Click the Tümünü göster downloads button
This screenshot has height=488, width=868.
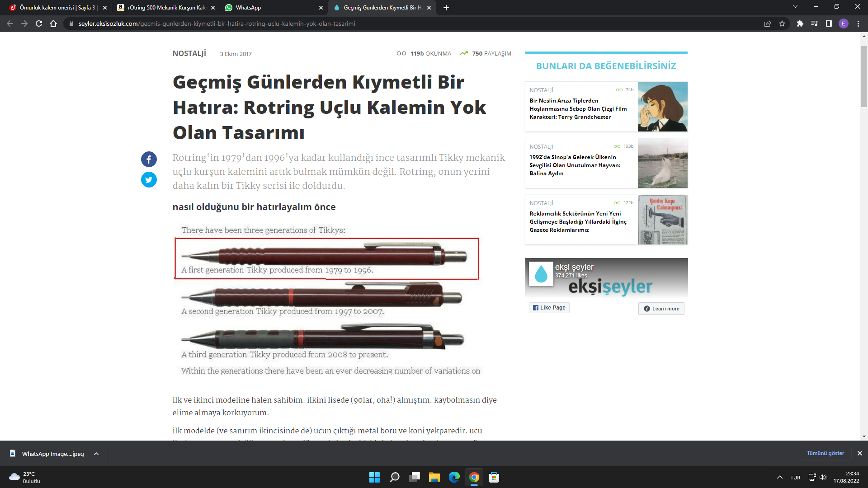825,453
